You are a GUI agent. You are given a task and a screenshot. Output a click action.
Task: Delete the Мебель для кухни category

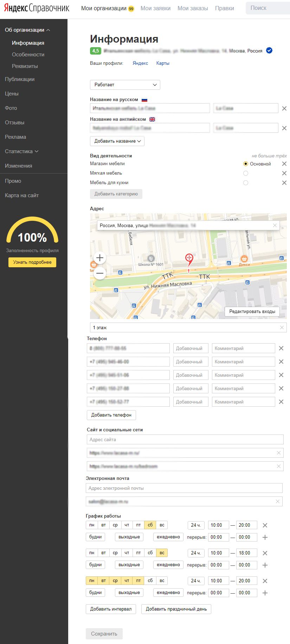pos(284,183)
